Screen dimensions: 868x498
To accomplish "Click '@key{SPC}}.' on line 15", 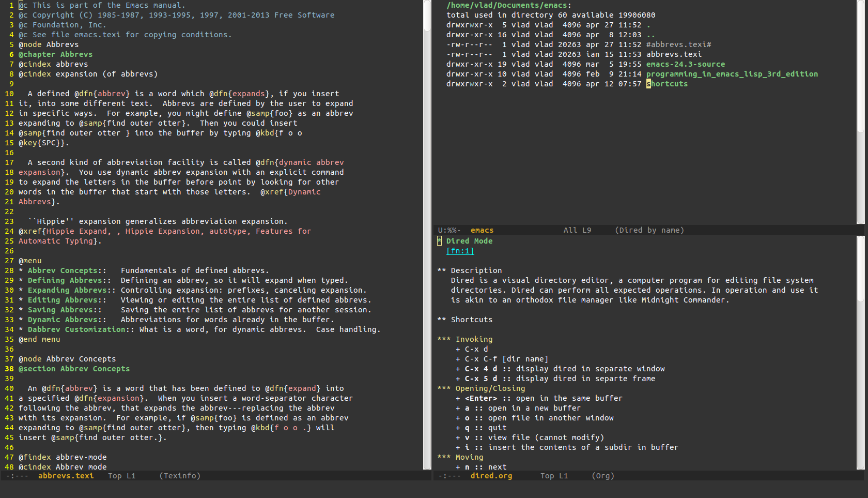I will coord(44,143).
